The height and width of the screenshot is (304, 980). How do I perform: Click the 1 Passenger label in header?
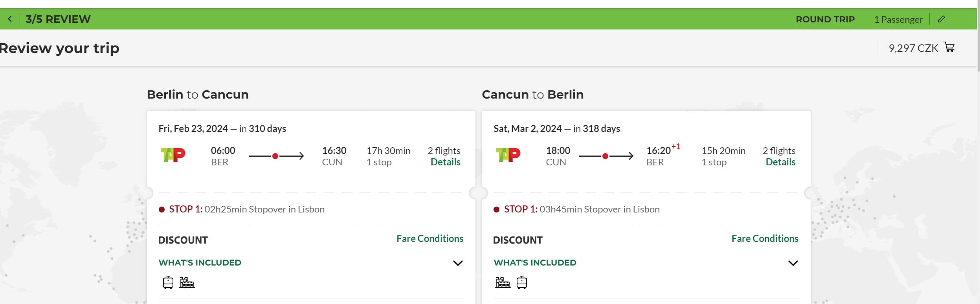click(x=898, y=19)
